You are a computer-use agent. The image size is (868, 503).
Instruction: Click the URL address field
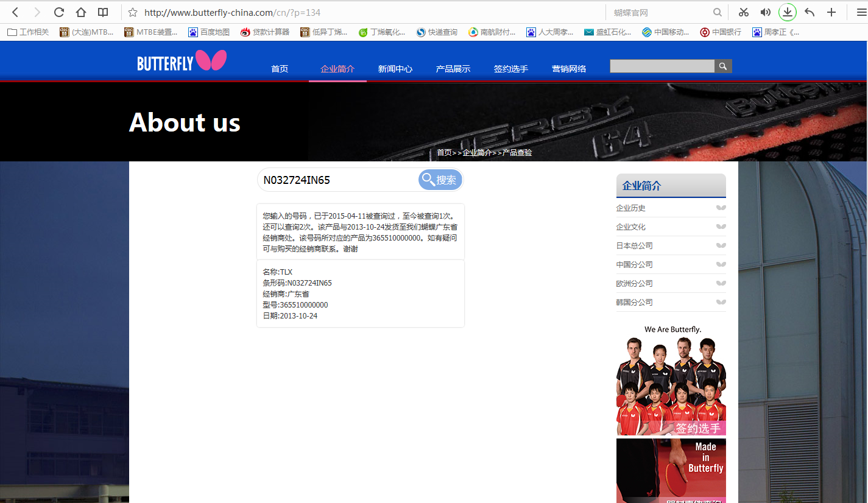[x=372, y=12]
